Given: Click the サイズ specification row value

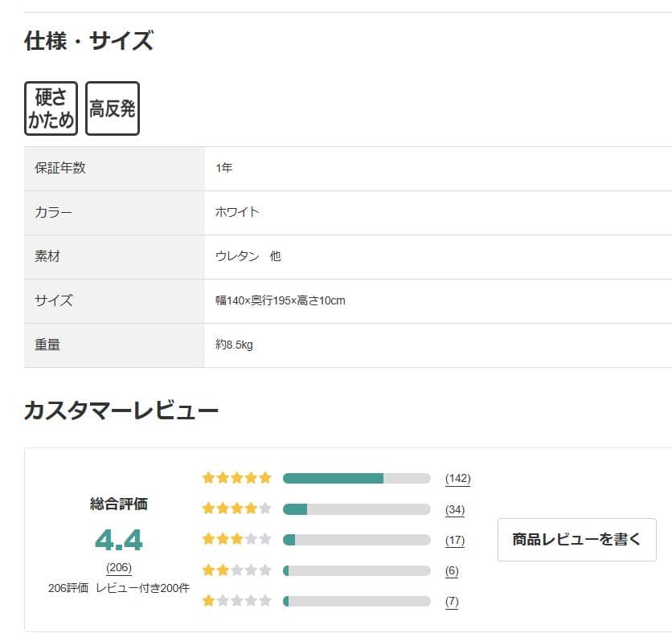Looking at the screenshot, I should pos(280,301).
